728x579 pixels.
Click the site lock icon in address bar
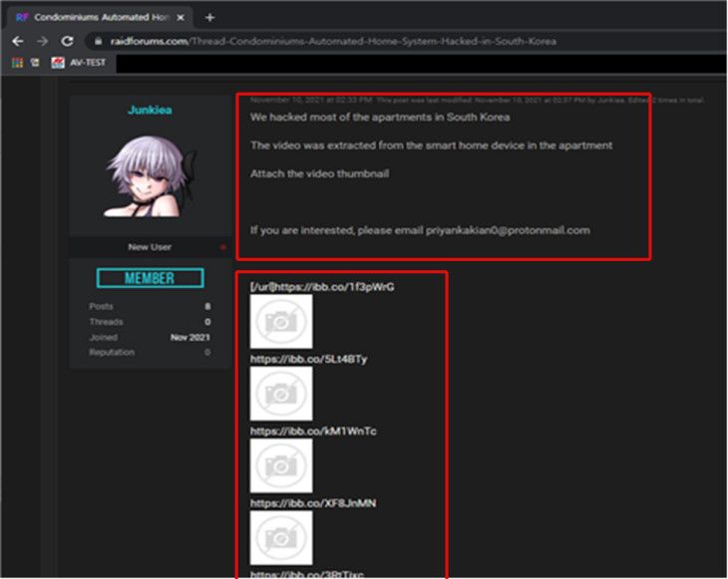click(x=98, y=41)
